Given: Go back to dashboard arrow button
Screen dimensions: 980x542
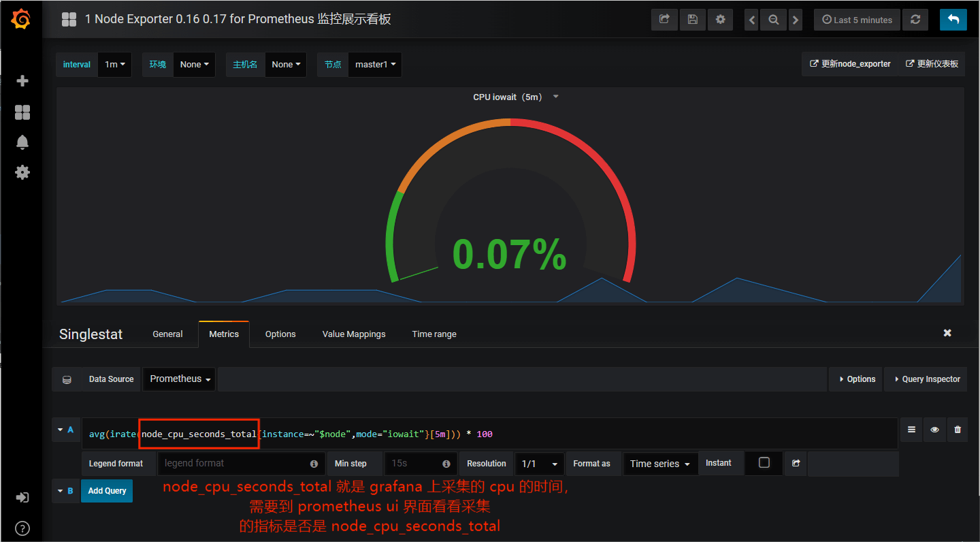Looking at the screenshot, I should [953, 20].
